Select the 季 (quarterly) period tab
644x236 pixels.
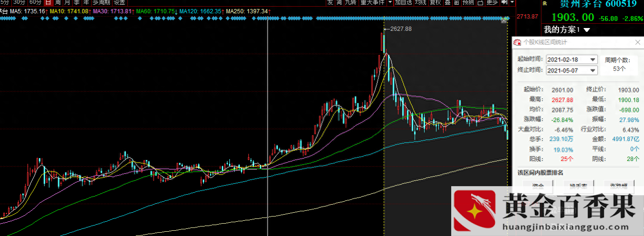[76, 2]
